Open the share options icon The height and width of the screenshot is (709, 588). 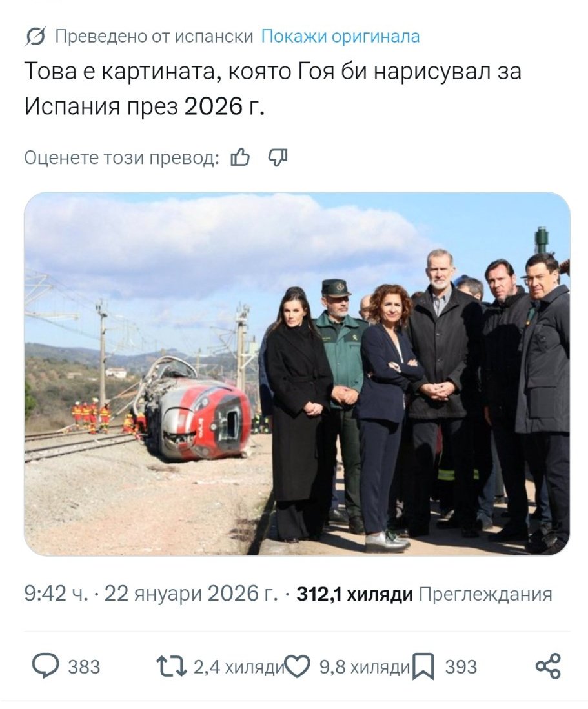pos(548,666)
